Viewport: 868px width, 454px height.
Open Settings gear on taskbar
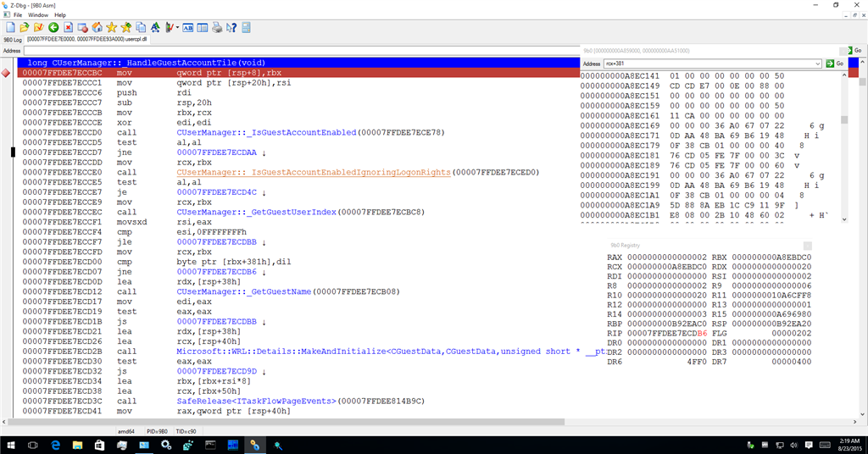pyautogui.click(x=166, y=445)
